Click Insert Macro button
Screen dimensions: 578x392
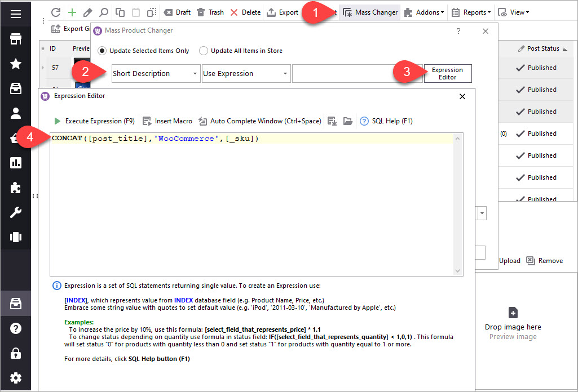(x=167, y=121)
